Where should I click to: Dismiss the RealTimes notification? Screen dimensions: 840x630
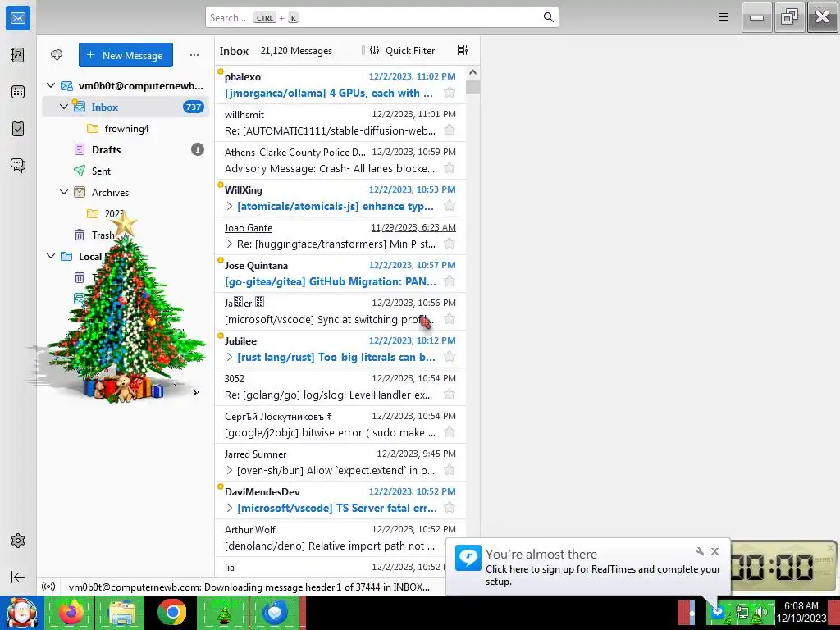pyautogui.click(x=714, y=551)
